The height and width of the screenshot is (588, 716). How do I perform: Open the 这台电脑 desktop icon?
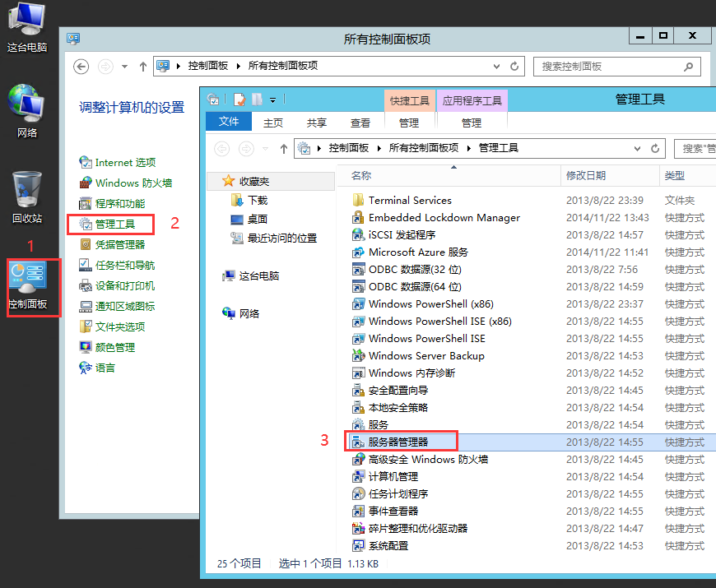pos(27,26)
